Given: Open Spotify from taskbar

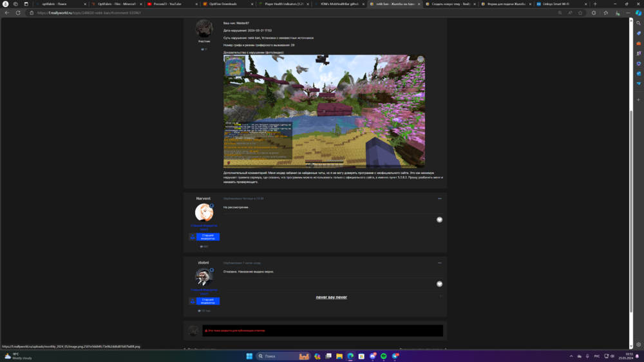Looking at the screenshot, I should 384,356.
